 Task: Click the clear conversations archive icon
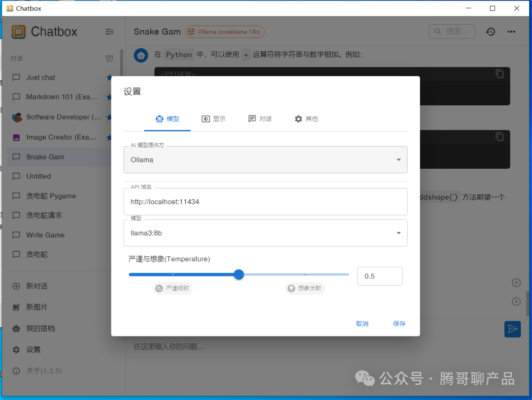click(x=109, y=59)
